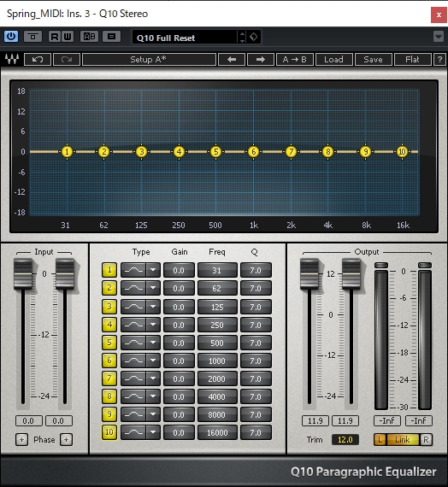Click the Flat button

point(413,59)
